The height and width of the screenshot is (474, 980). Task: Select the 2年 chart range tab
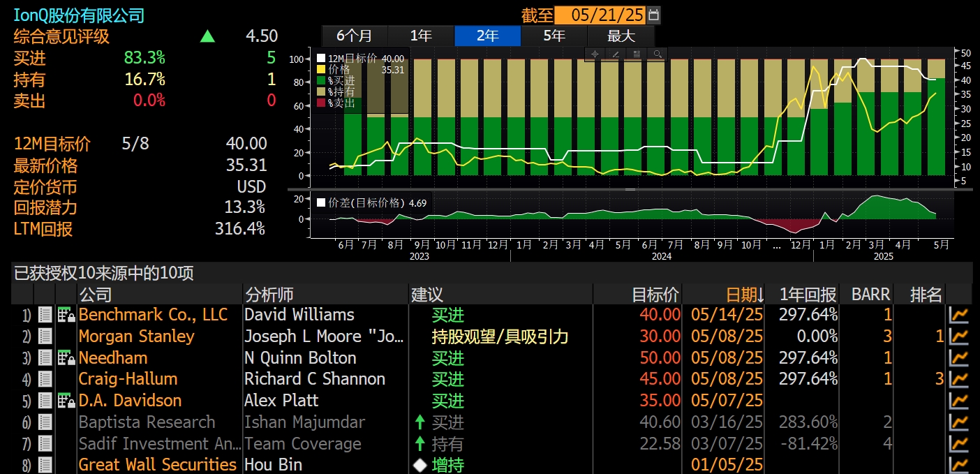(x=487, y=36)
